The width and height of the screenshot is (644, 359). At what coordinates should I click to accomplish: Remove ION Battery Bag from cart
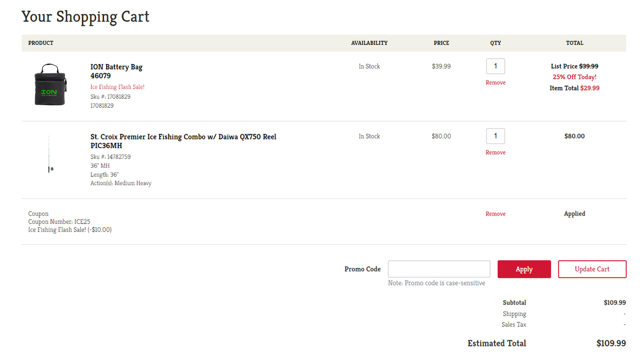[496, 83]
